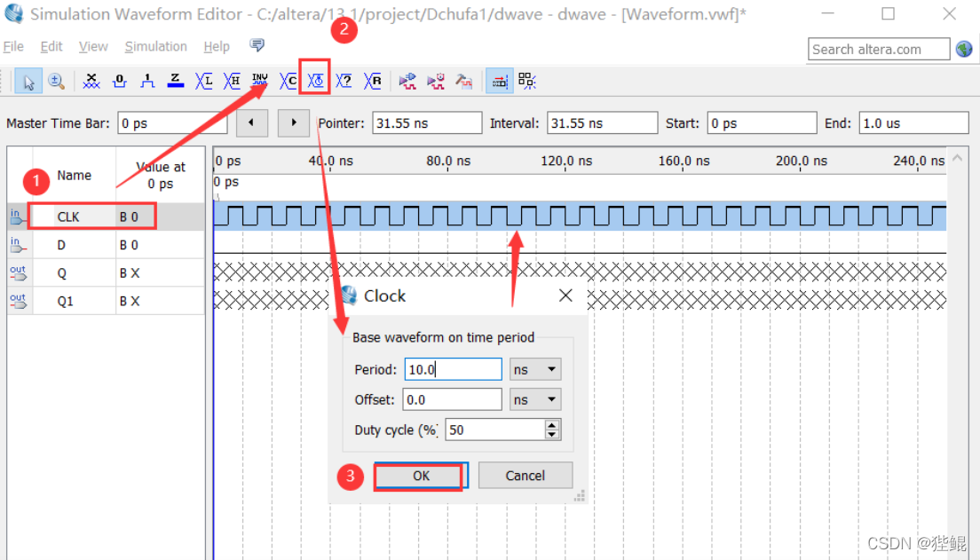Click the Search altera.com field
Image resolution: width=980 pixels, height=560 pixels.
click(x=879, y=49)
